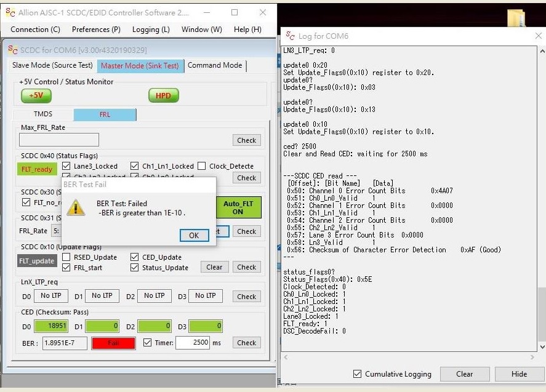Toggle the green HPD button
The image size is (546, 392).
click(163, 95)
